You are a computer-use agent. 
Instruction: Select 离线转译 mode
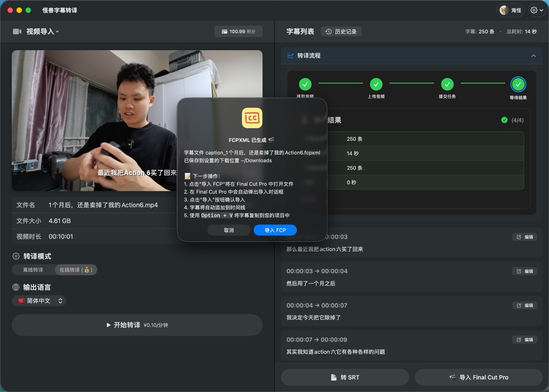(x=33, y=270)
